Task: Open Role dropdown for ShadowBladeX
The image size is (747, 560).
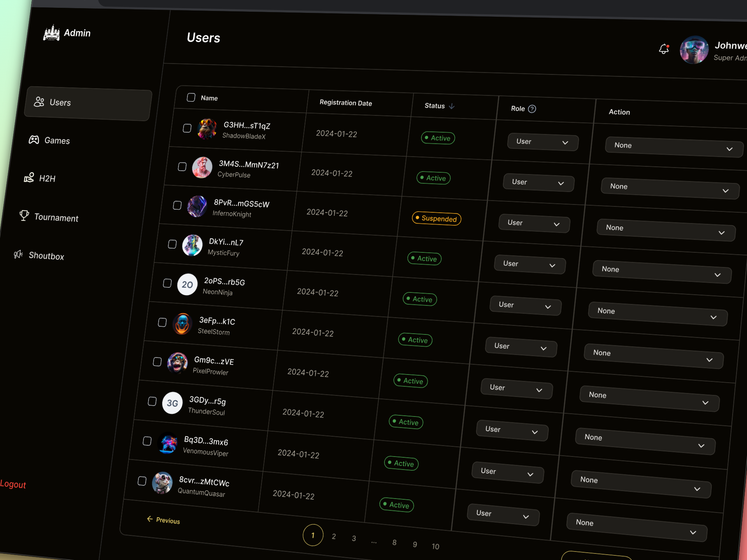Action: pyautogui.click(x=543, y=142)
